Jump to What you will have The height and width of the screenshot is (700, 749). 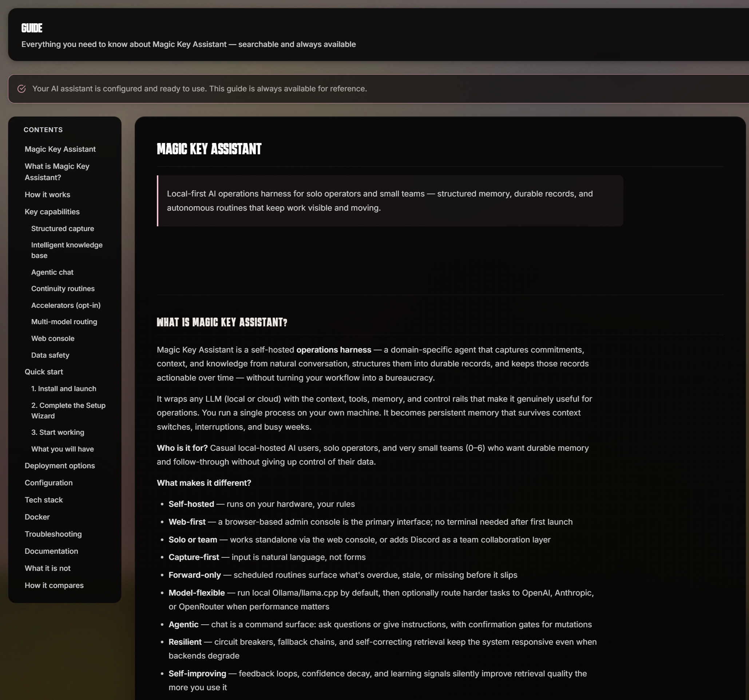click(63, 449)
